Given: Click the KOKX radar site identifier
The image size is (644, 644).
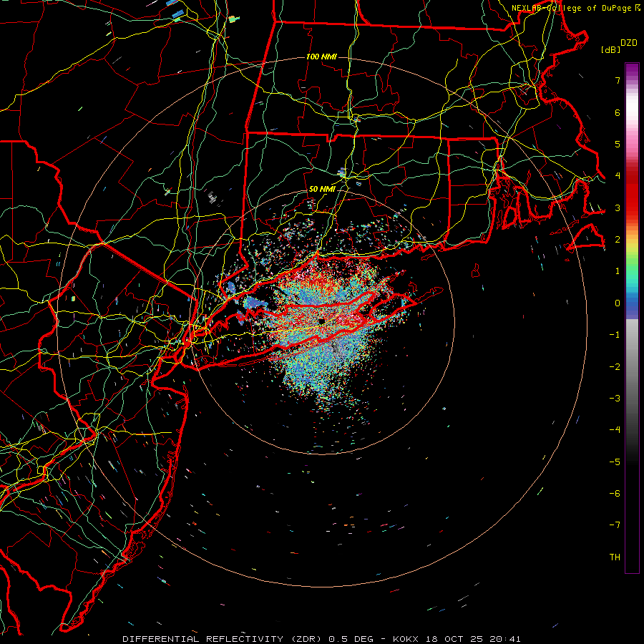Looking at the screenshot, I should coord(406,639).
